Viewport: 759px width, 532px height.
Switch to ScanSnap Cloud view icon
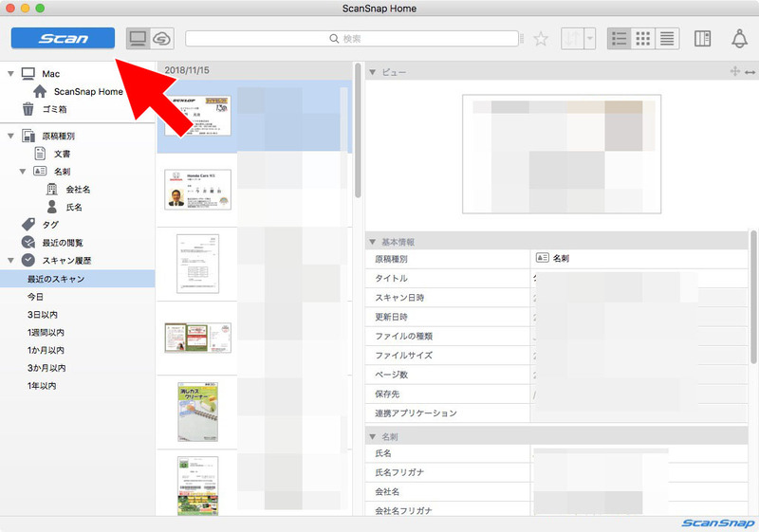162,39
